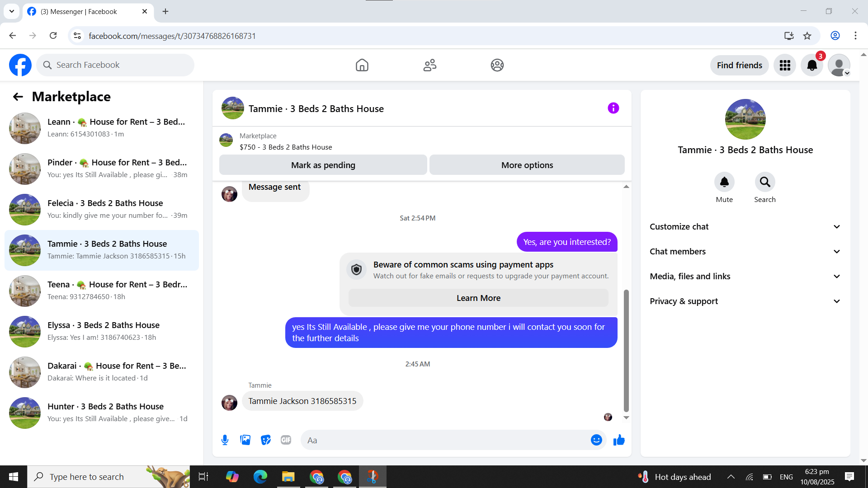
Task: Click the Mark as pending button
Action: coord(323,165)
